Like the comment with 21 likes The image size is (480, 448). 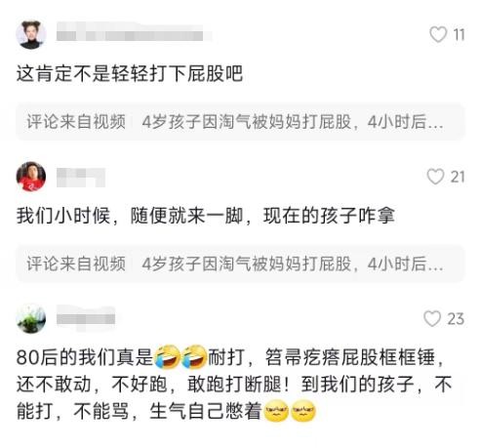[x=435, y=177]
